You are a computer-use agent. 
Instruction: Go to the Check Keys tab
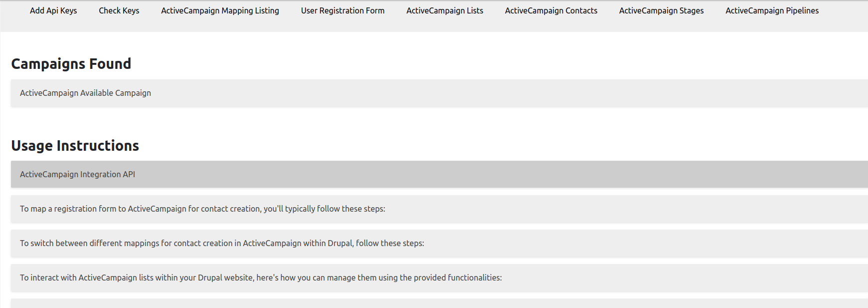click(119, 10)
